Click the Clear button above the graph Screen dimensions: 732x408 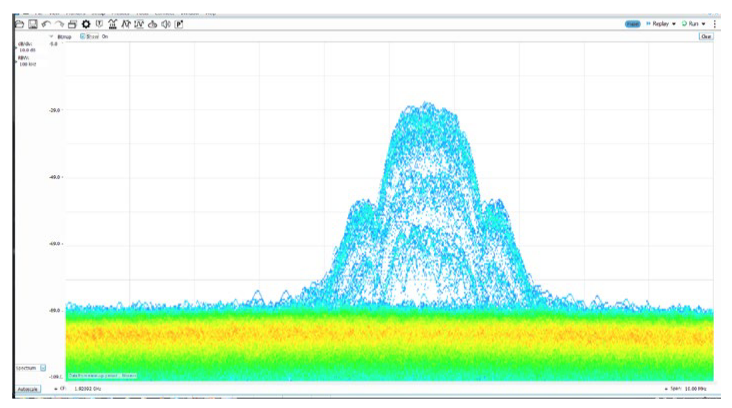705,37
